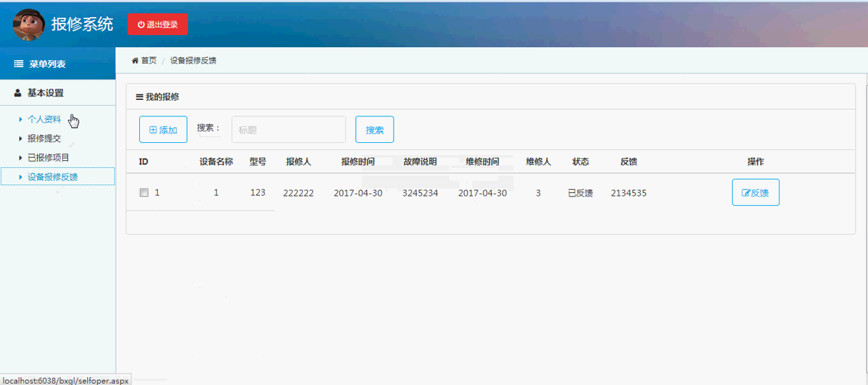Click the arrow bullet before 报修提交
The width and height of the screenshot is (868, 385).
click(21, 139)
